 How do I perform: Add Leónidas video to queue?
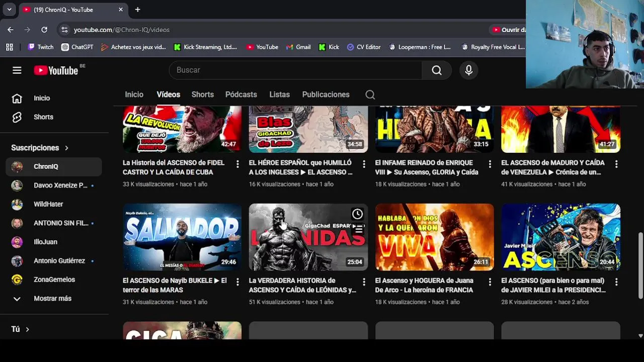pyautogui.click(x=358, y=229)
